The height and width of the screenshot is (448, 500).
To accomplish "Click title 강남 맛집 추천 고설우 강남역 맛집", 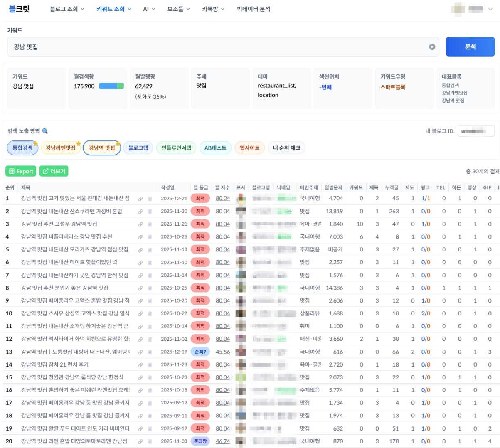I will click(x=59, y=224).
